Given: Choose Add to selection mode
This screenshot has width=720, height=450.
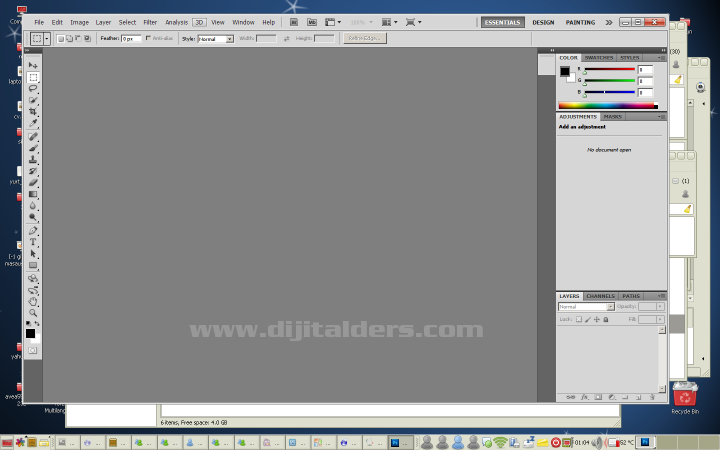Looking at the screenshot, I should [x=69, y=39].
